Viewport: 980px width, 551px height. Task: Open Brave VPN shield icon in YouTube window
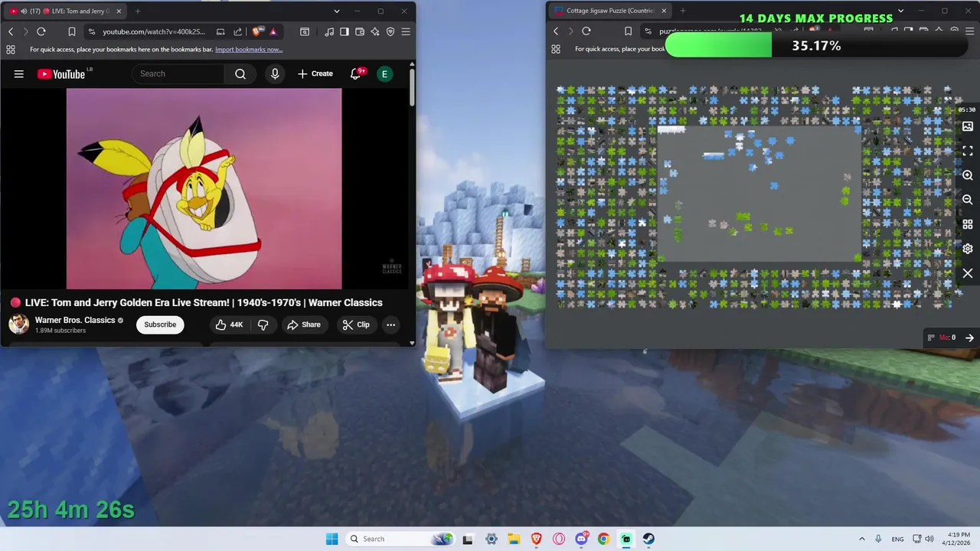(390, 31)
